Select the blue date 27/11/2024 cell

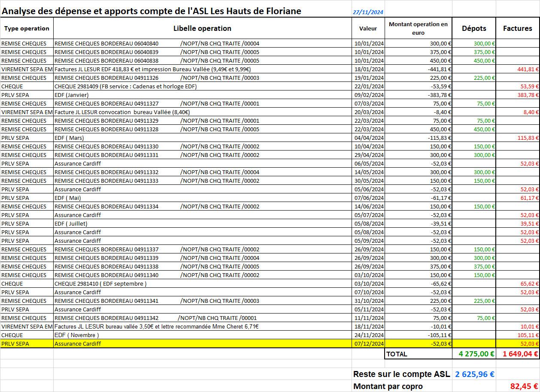[368, 12]
